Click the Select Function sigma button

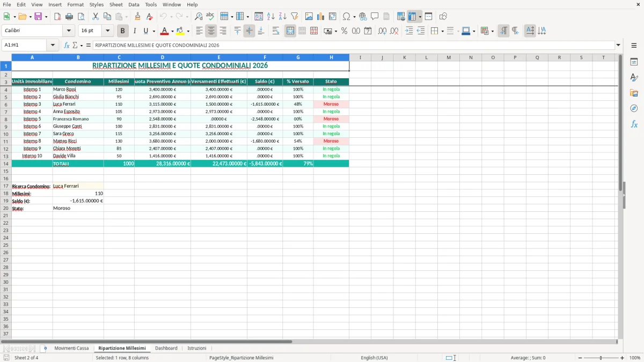[75, 45]
